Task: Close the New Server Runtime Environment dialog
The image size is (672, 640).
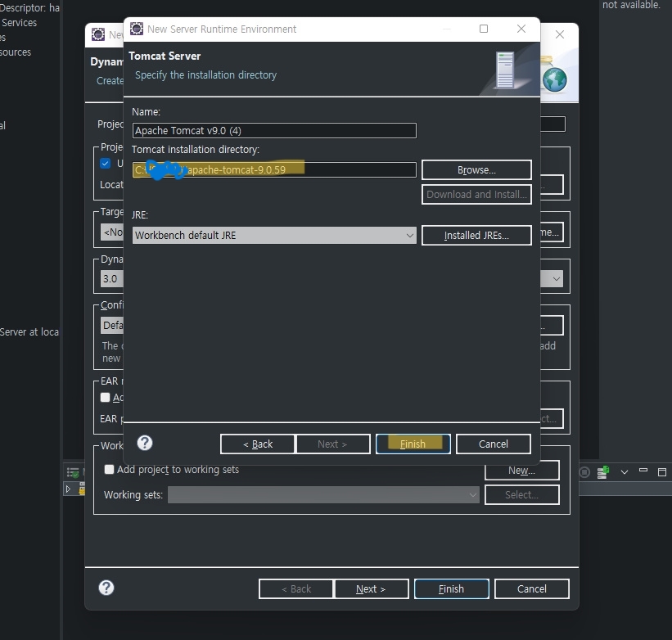Action: click(521, 29)
